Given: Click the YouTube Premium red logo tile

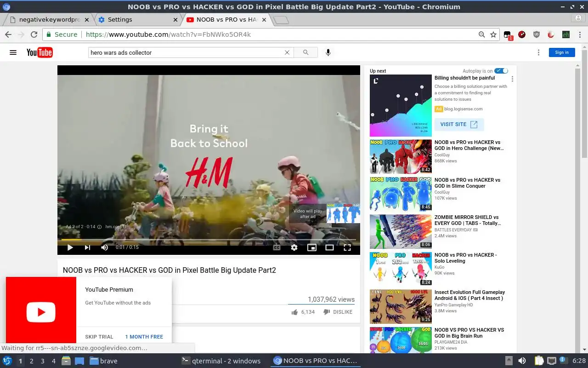Looking at the screenshot, I should 41,310.
